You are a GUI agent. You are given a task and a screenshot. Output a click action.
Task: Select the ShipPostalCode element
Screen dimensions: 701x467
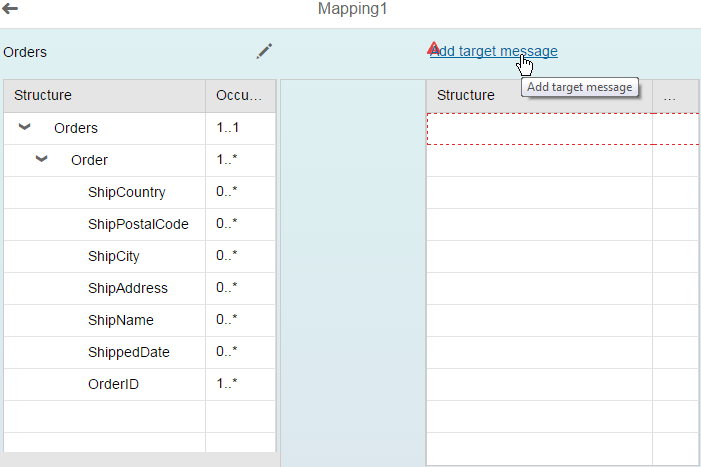pos(138,224)
